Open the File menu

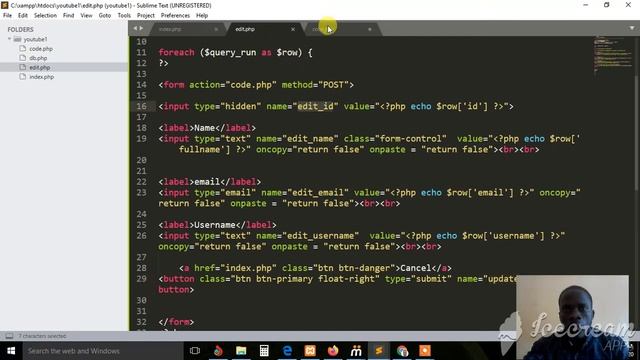coord(7,15)
